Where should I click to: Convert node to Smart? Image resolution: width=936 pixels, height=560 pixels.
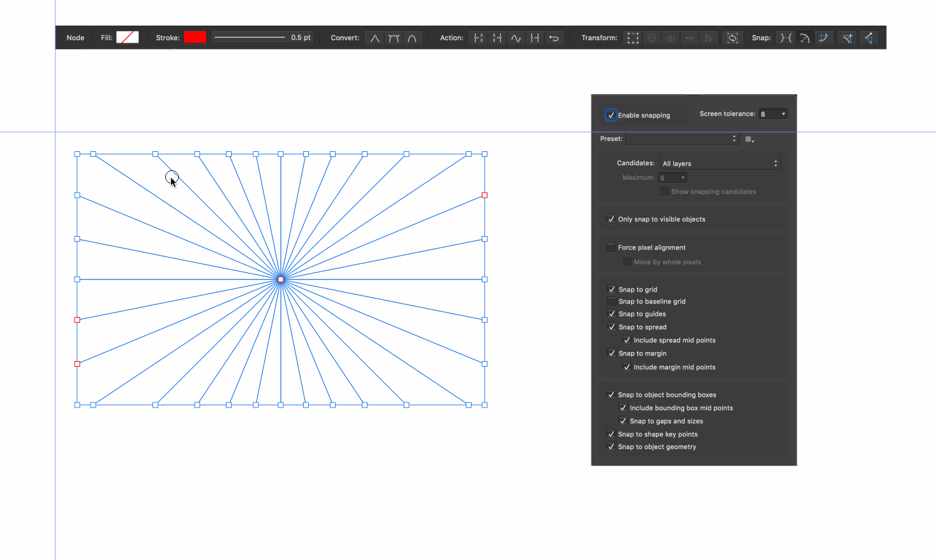point(412,38)
